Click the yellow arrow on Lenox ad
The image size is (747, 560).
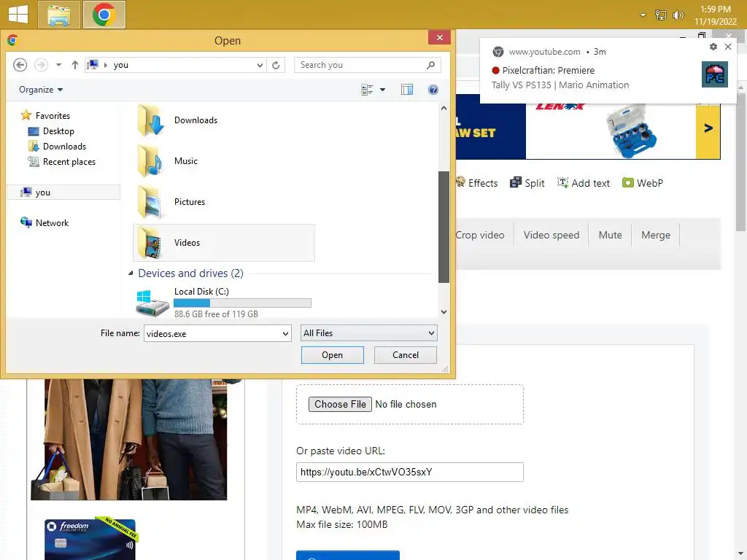(x=708, y=128)
